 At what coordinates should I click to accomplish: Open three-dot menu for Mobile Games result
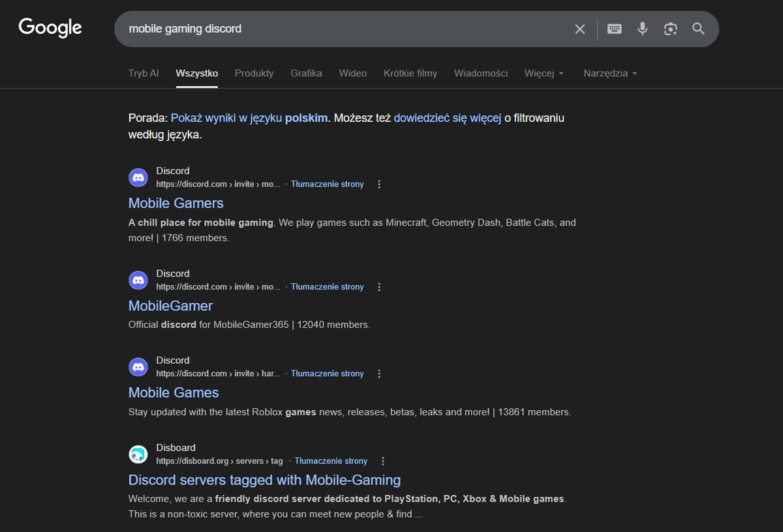coord(379,374)
